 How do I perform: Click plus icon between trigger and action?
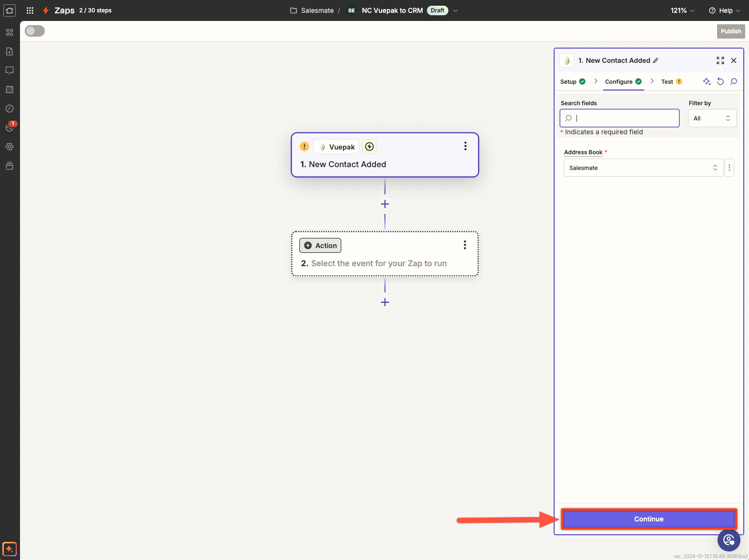coord(385,204)
